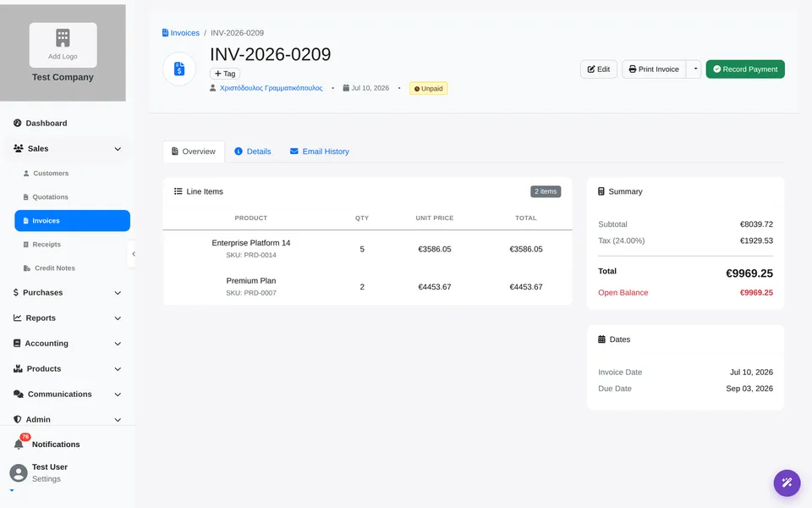Expand the Communications chevron
812x508 pixels.
pyautogui.click(x=118, y=395)
